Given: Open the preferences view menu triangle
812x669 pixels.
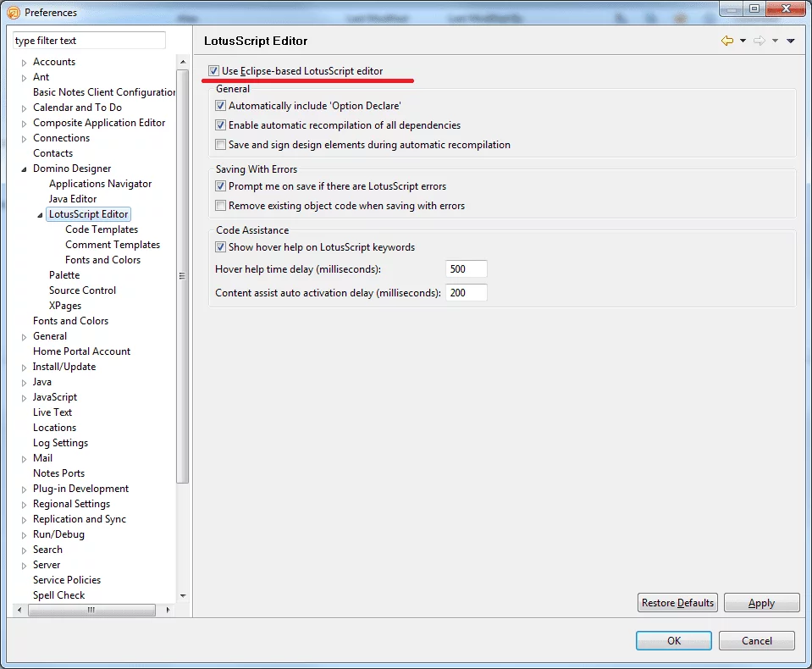Looking at the screenshot, I should [x=791, y=41].
